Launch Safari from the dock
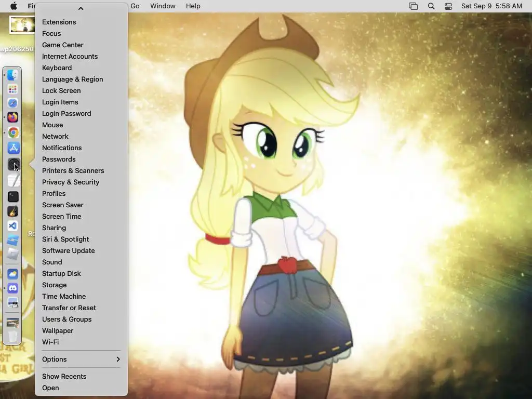 coord(12,103)
